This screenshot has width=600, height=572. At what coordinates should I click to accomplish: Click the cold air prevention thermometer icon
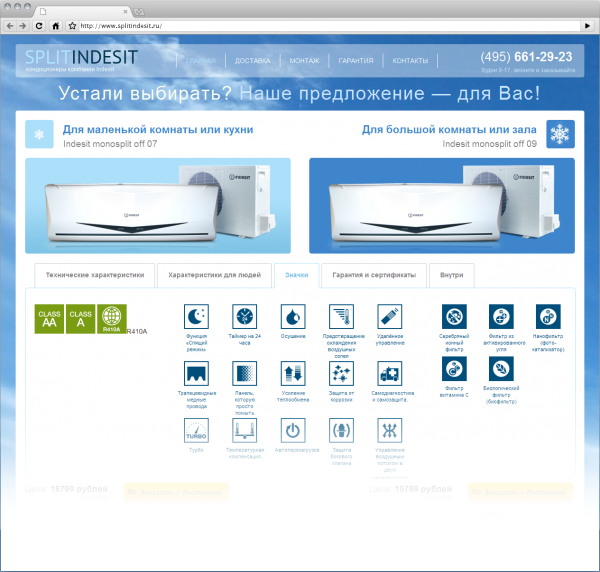341,316
